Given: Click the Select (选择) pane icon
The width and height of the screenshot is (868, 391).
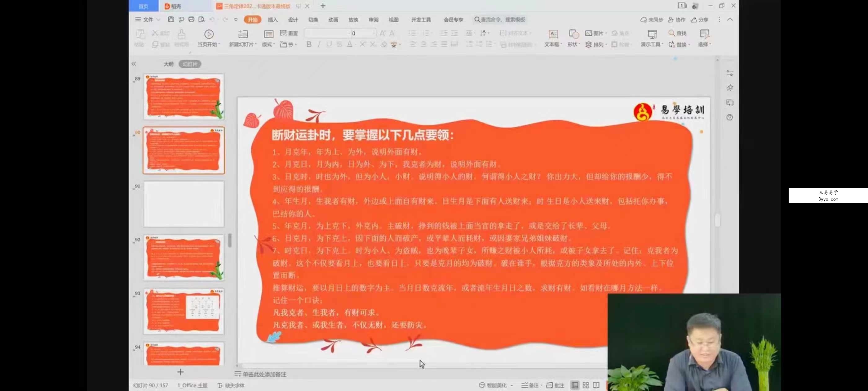Looking at the screenshot, I should pos(704,34).
